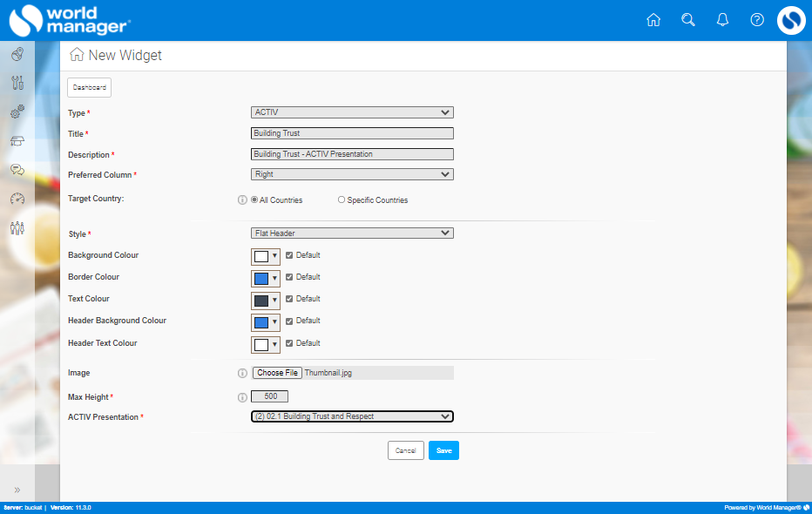The image size is (812, 514).
Task: Select the speedometer gauge icon in sidebar
Action: (x=17, y=199)
